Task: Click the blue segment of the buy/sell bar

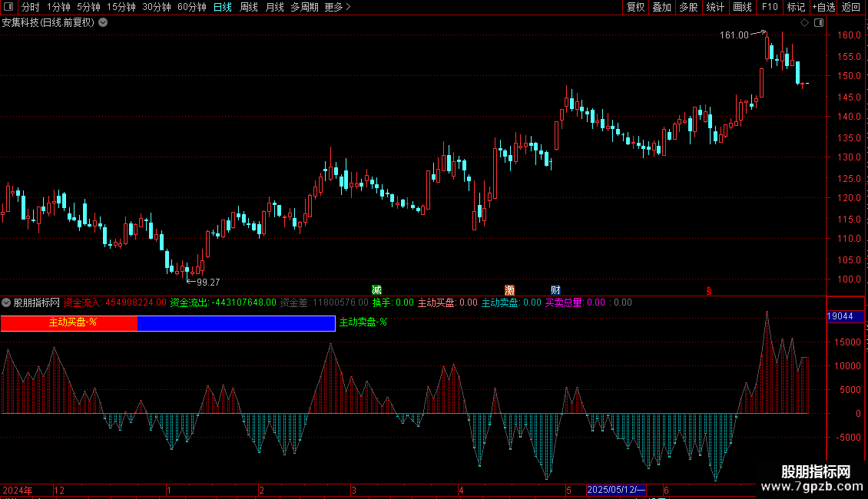Action: (x=237, y=323)
